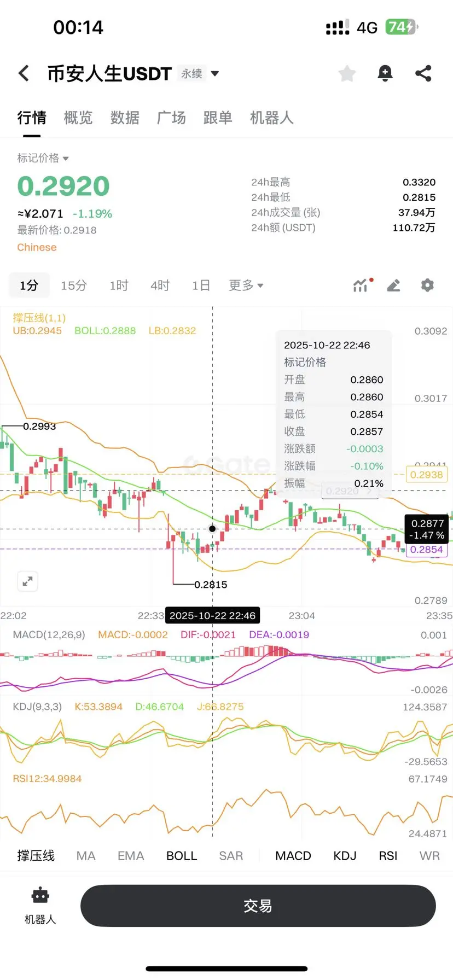Viewport: 453px width, 980px height.
Task: Tap the 2025-10-22 22:46 time axis label
Action: pyautogui.click(x=212, y=616)
